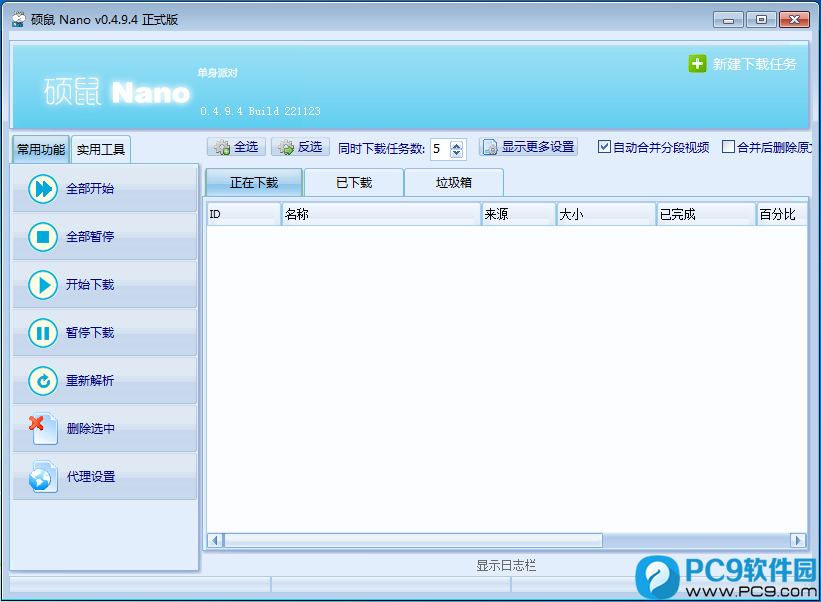This screenshot has width=821, height=602.
Task: Click the 删除选中 label
Action: 91,429
